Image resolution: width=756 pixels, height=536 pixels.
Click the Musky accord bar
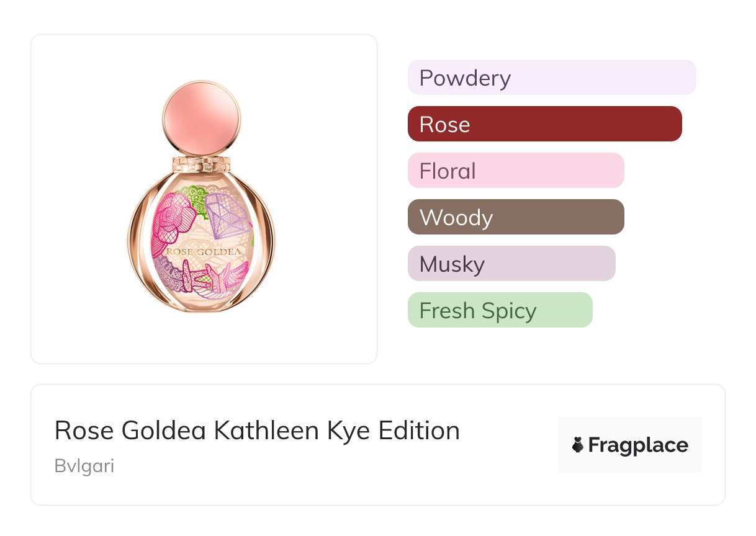click(x=511, y=264)
